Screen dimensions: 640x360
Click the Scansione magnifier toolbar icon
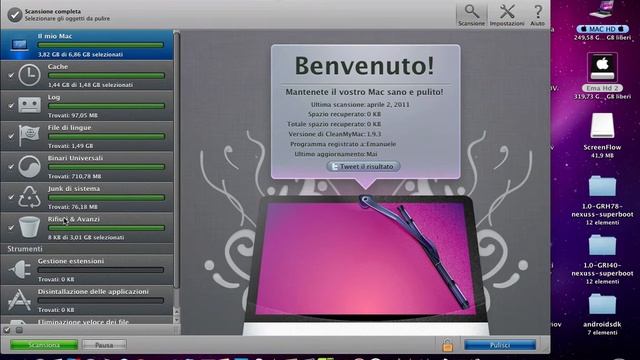click(471, 11)
